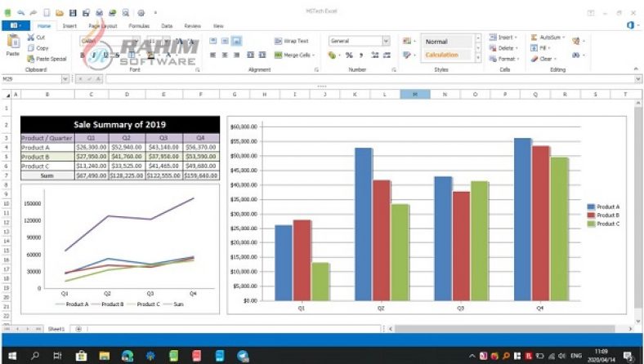Click Clear eraser button
Screen dimensions: 644x364
click(x=543, y=59)
